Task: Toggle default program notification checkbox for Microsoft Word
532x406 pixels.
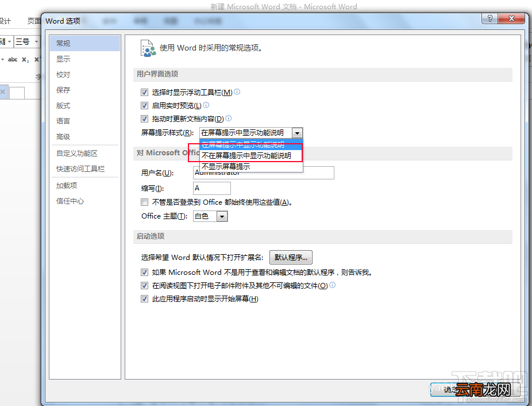Action: [145, 272]
